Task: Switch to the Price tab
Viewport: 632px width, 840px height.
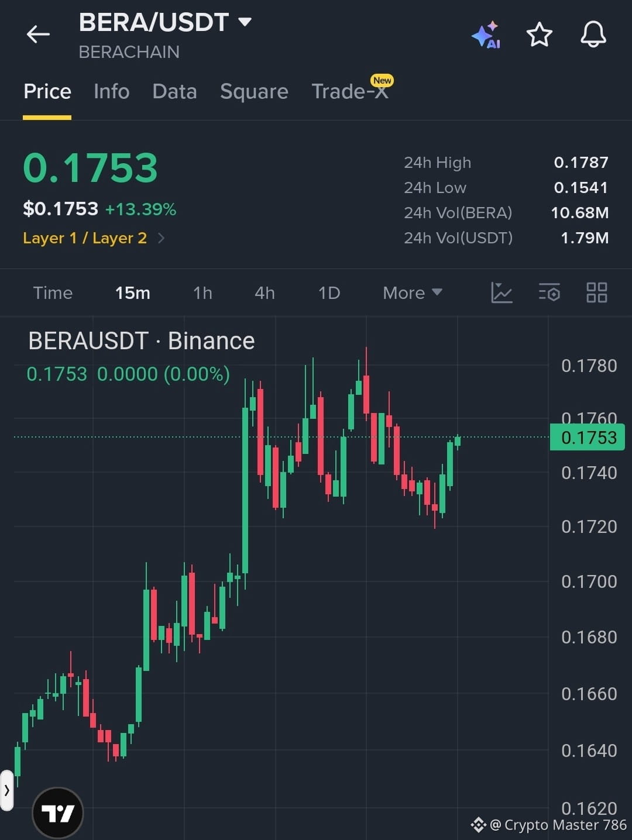Action: (47, 91)
